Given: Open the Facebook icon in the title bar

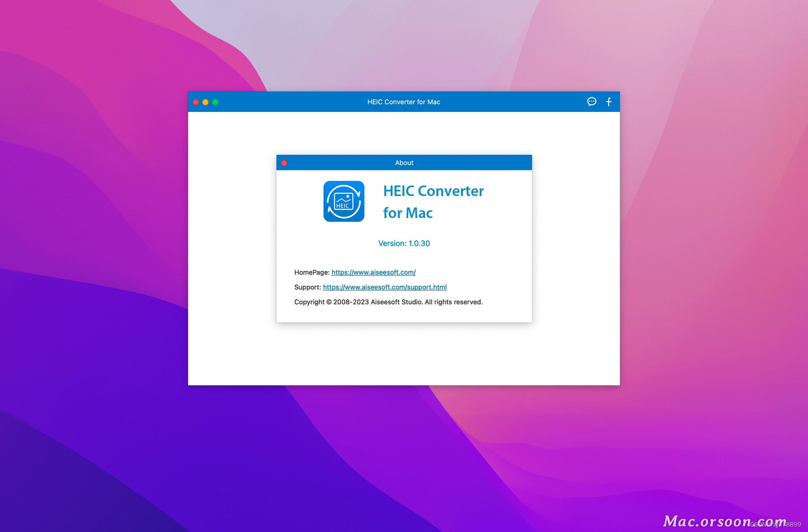Looking at the screenshot, I should point(609,102).
